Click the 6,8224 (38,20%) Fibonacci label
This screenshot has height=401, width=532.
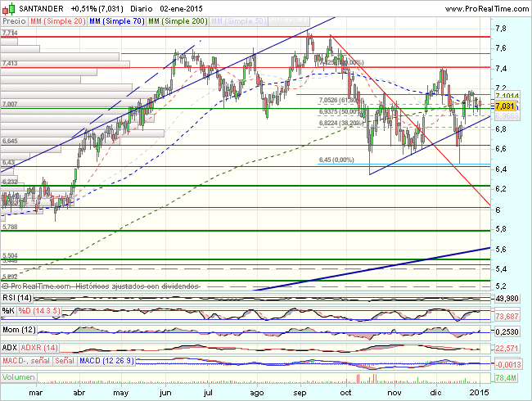pos(340,123)
